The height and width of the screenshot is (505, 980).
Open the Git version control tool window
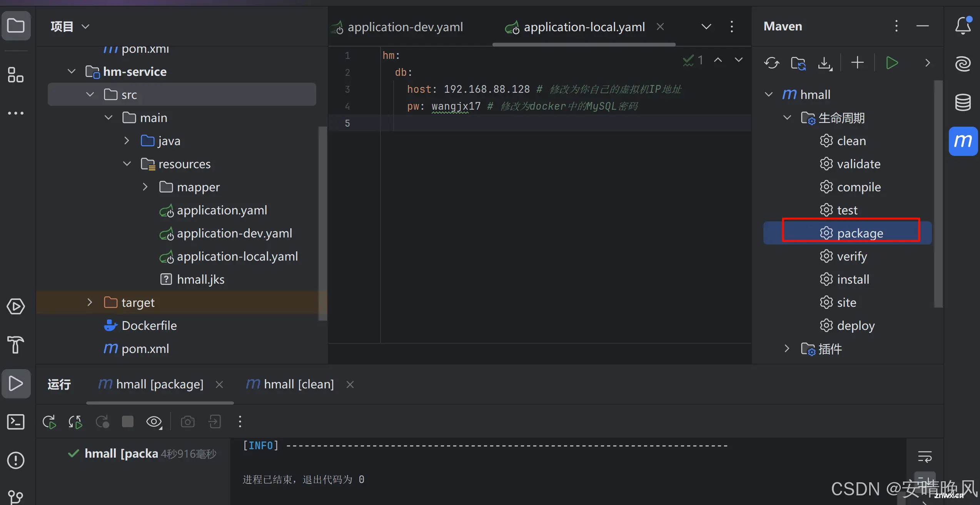[x=16, y=497]
